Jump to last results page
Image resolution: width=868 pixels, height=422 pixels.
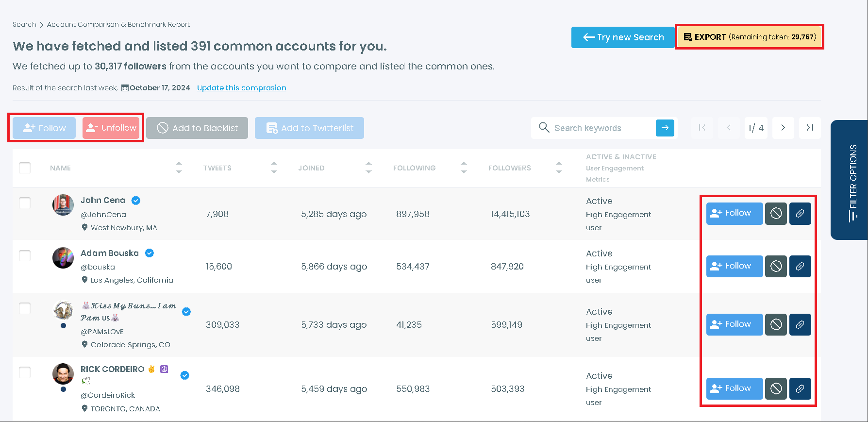coord(810,128)
